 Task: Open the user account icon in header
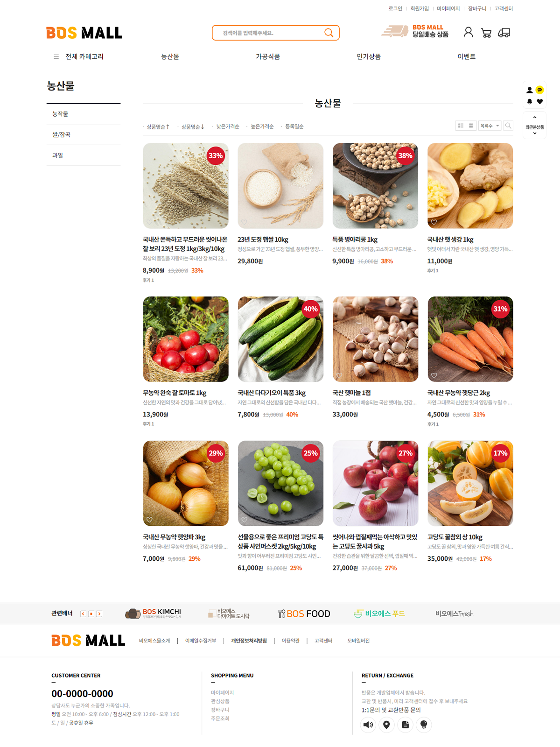(x=468, y=32)
